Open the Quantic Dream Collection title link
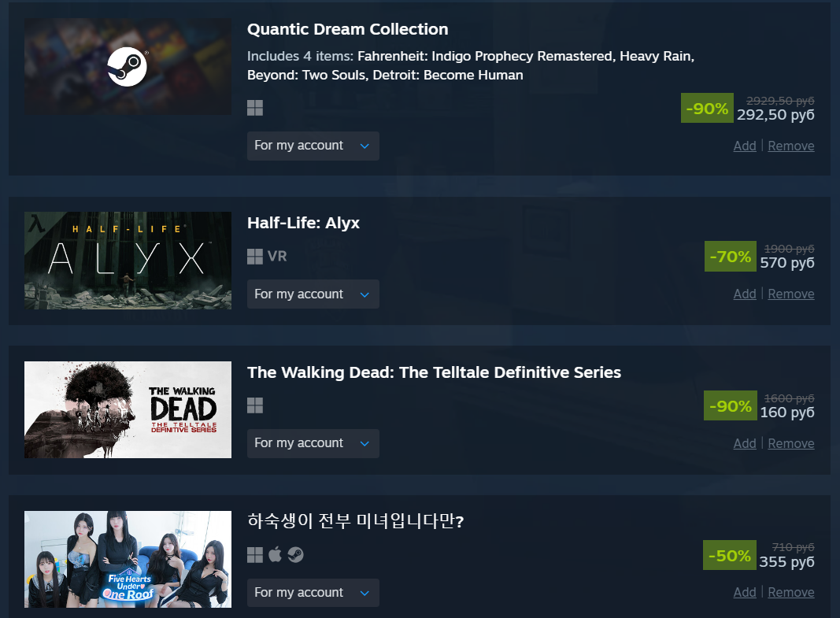The width and height of the screenshot is (840, 618). tap(348, 29)
